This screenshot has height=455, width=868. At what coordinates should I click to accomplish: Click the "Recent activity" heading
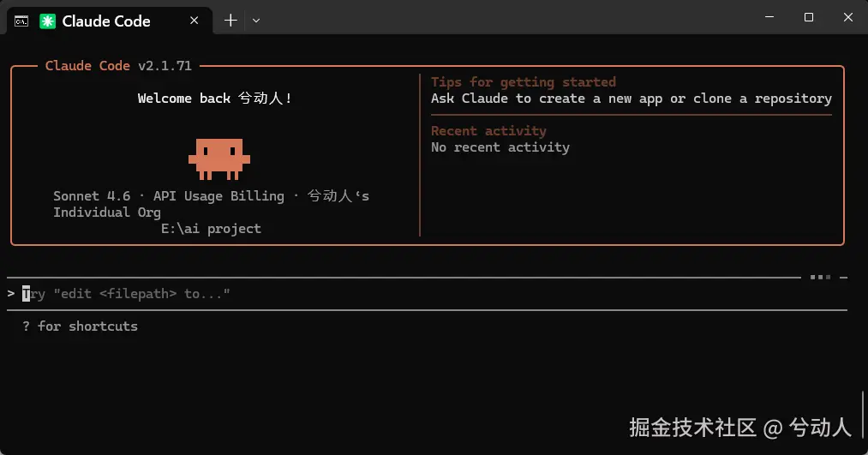coord(488,131)
